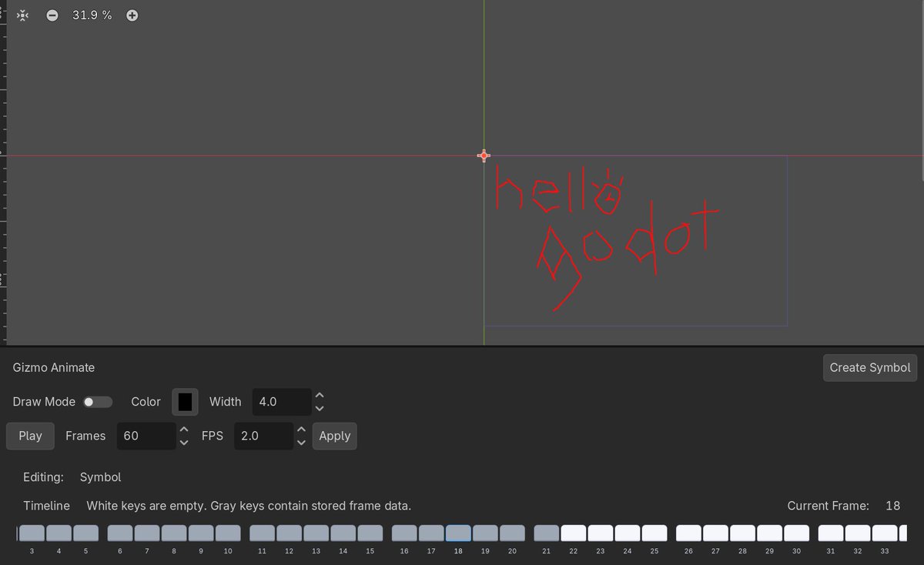
Task: Decrease FPS with the down arrow
Action: coord(301,443)
